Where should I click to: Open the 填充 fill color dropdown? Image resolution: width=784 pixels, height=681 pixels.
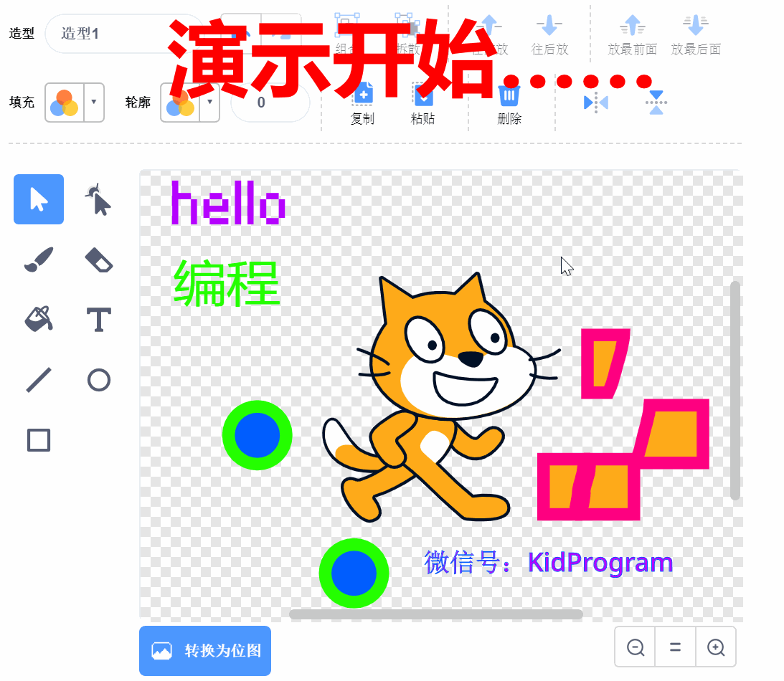94,102
